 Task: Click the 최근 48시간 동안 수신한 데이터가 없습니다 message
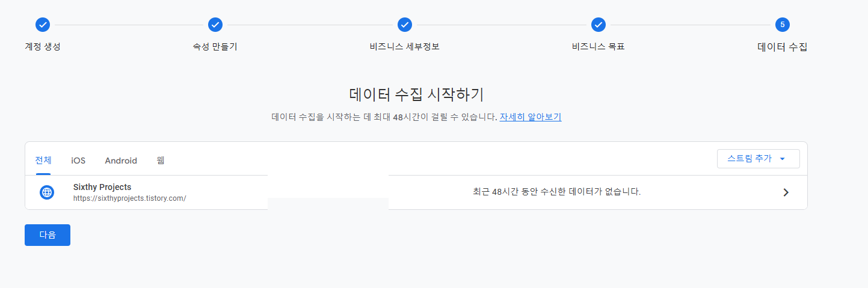click(557, 192)
